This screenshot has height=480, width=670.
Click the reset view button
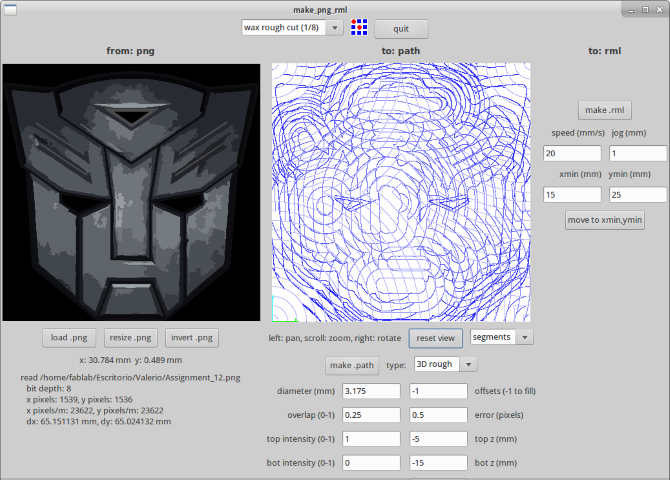click(x=435, y=338)
